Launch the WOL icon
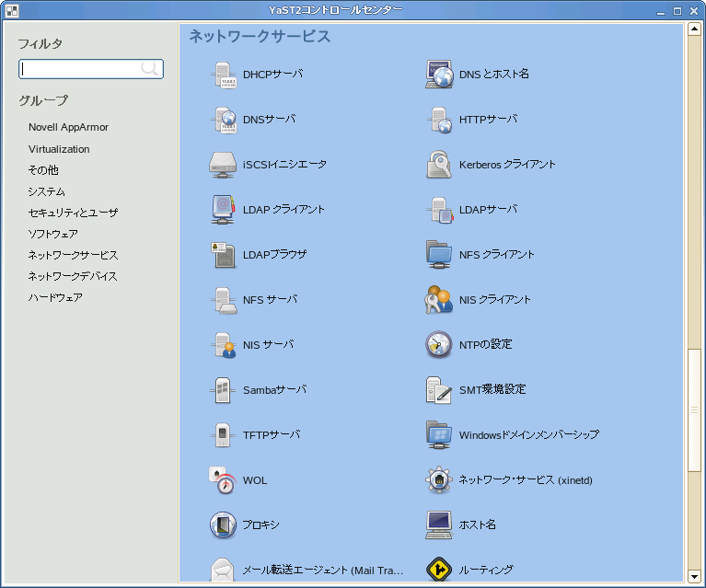This screenshot has width=706, height=588. click(x=224, y=480)
